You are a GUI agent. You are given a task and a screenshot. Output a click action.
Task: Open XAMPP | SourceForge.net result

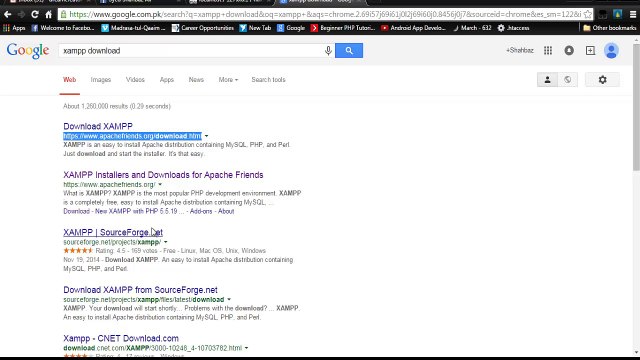click(113, 232)
